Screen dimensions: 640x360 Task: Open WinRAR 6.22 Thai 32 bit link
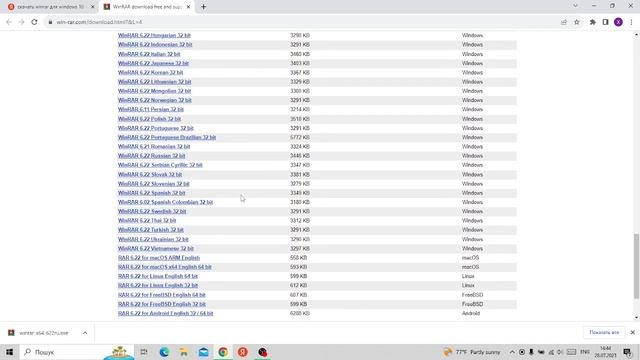pos(147,220)
